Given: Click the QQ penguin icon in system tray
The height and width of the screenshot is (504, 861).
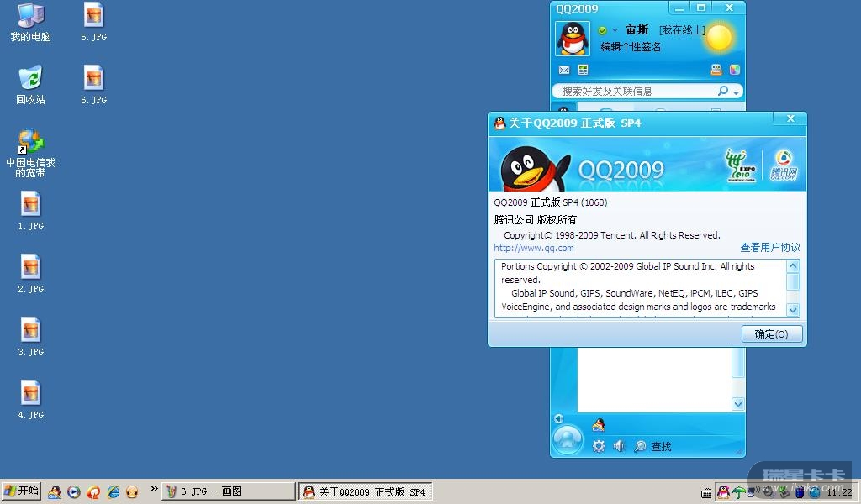Looking at the screenshot, I should click(723, 492).
